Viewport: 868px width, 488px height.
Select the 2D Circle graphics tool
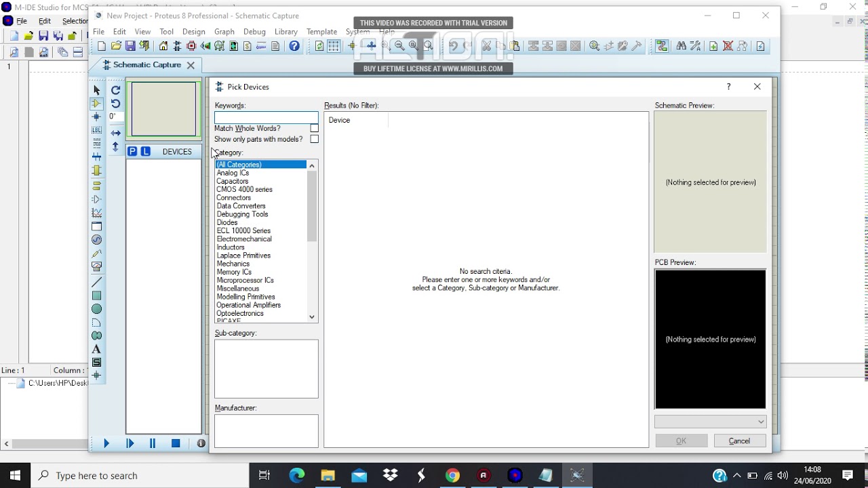point(96,309)
